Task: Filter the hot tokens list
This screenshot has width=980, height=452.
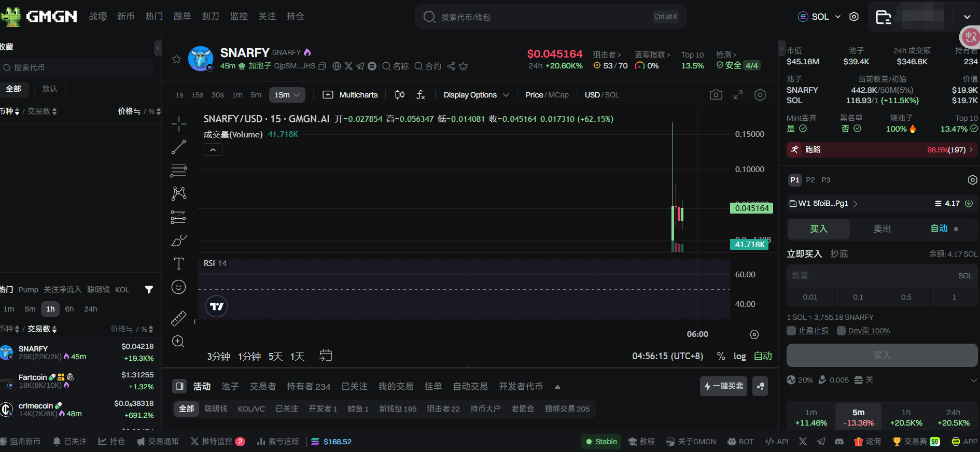Action: point(149,290)
